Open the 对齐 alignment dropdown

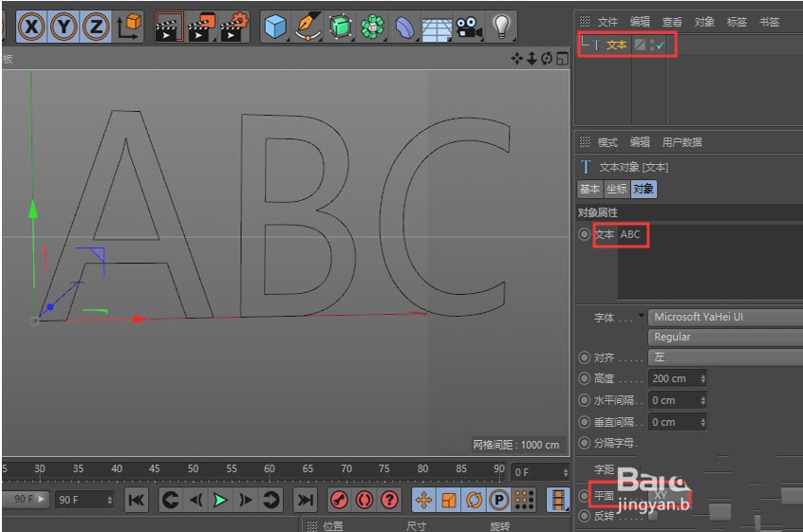(725, 358)
